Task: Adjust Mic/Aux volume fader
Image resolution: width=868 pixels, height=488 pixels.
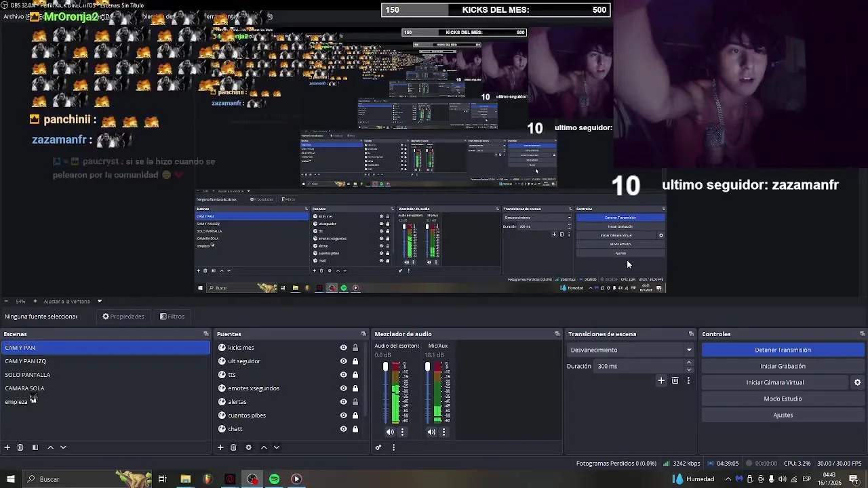Action: [x=427, y=367]
